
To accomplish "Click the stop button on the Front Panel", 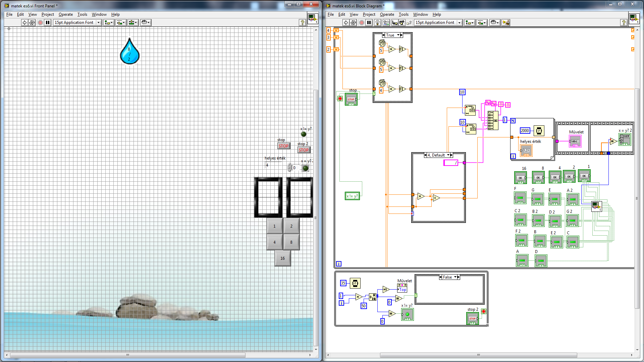I will point(283,146).
